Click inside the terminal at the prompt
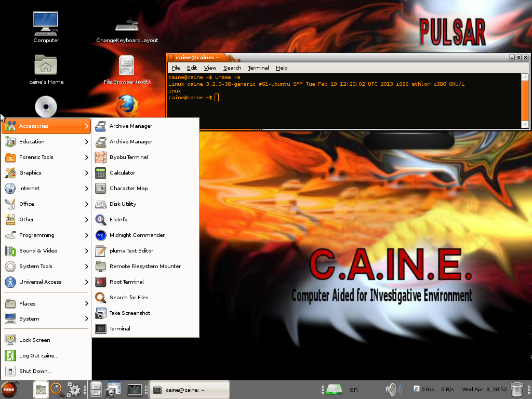 217,98
